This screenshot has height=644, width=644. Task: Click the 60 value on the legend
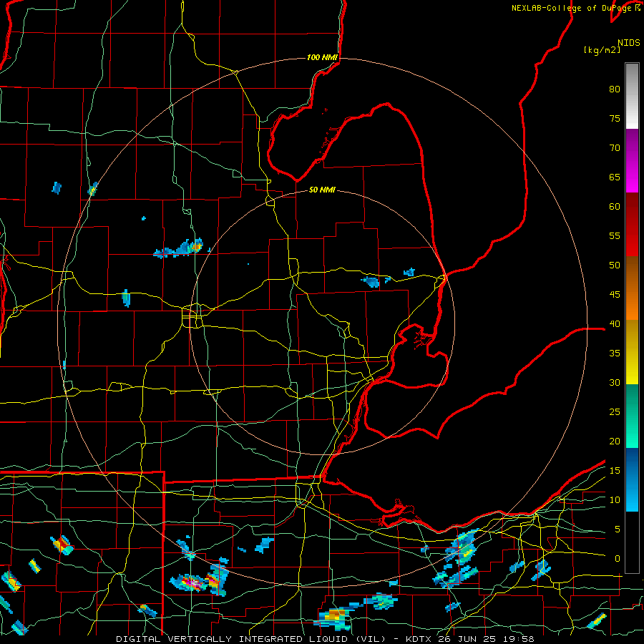click(615, 207)
